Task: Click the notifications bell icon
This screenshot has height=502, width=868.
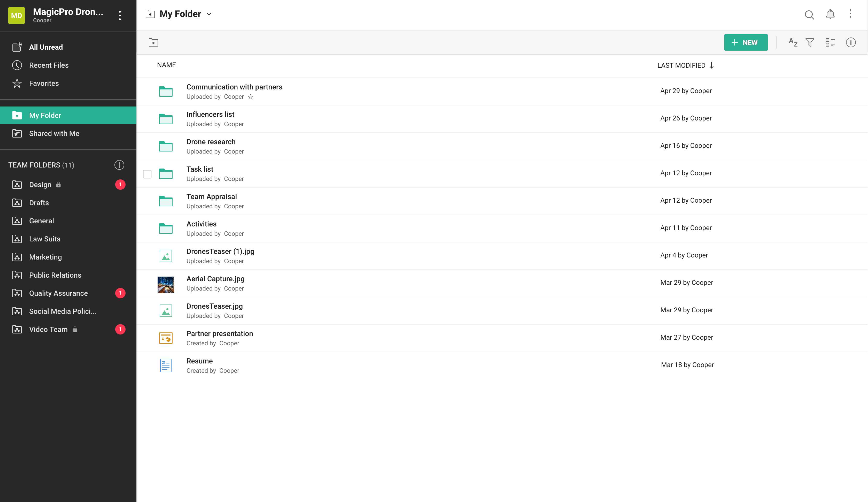Action: (x=830, y=14)
